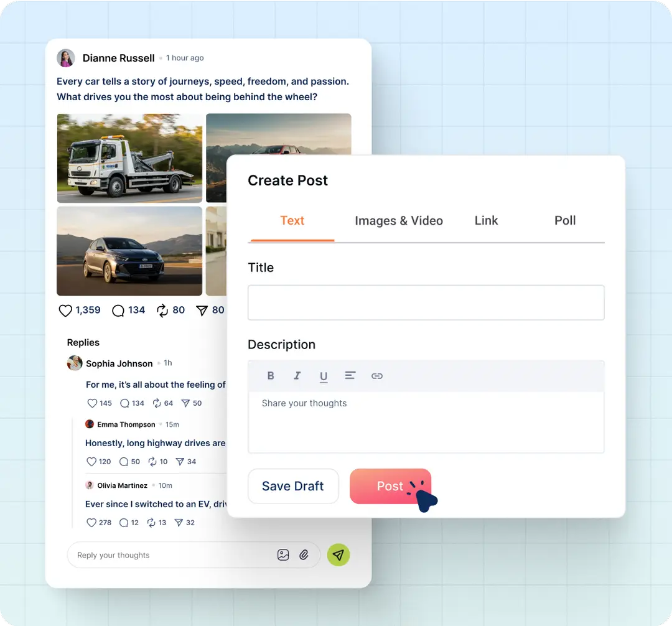
Task: Open the tow truck photo thumbnail
Action: 129,158
